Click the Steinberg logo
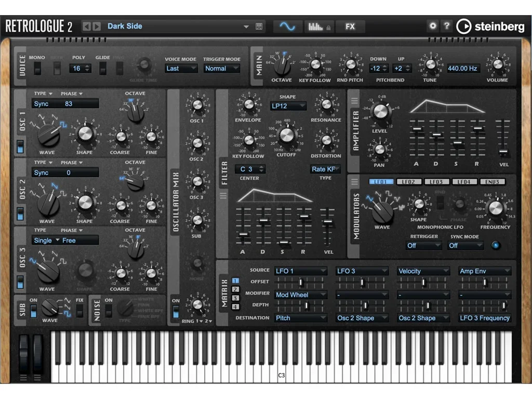This screenshot has width=532, height=399. 490,26
